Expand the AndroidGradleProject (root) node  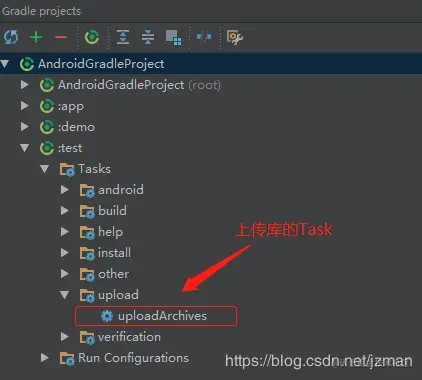(25, 85)
